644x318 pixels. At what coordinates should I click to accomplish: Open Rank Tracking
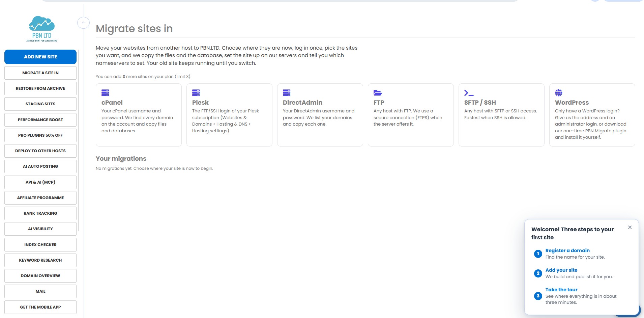[40, 213]
